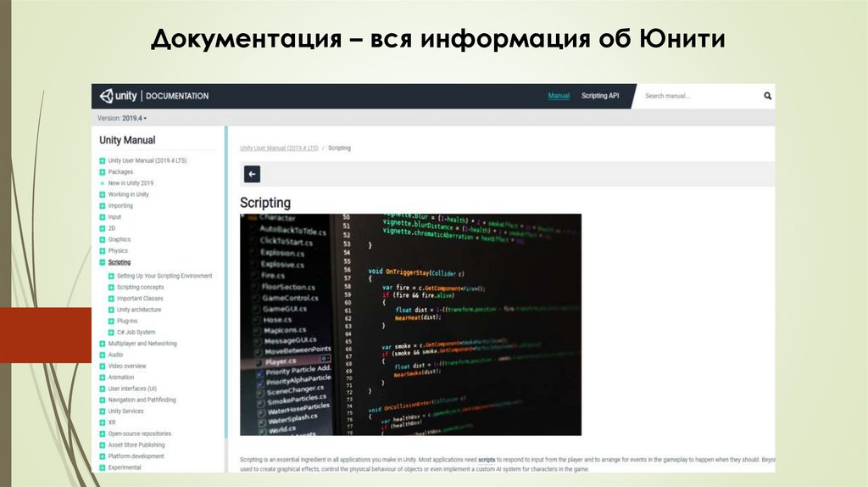Expand the Asset Store Publishing node

103,445
